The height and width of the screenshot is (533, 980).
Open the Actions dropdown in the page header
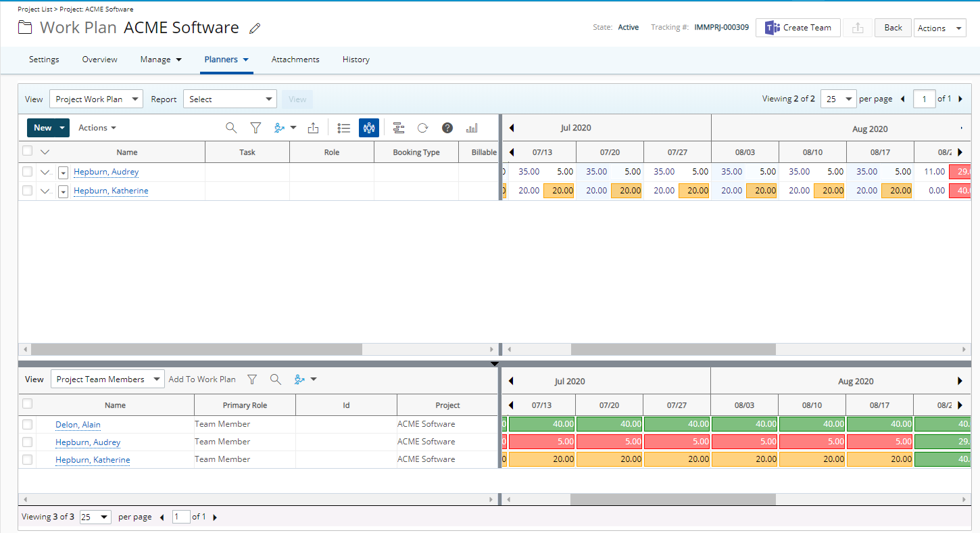939,28
